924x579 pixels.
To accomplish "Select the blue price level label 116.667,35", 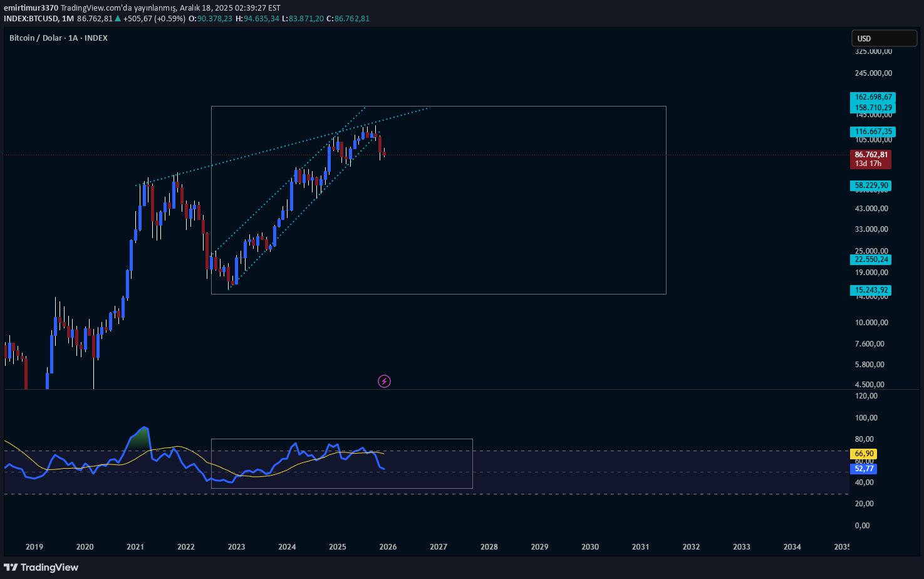I will tap(873, 132).
